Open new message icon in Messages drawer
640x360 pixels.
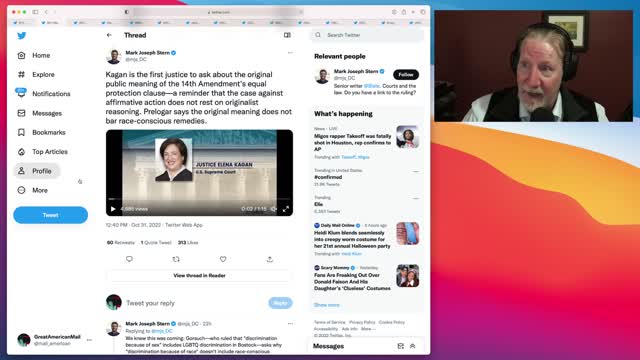click(400, 346)
